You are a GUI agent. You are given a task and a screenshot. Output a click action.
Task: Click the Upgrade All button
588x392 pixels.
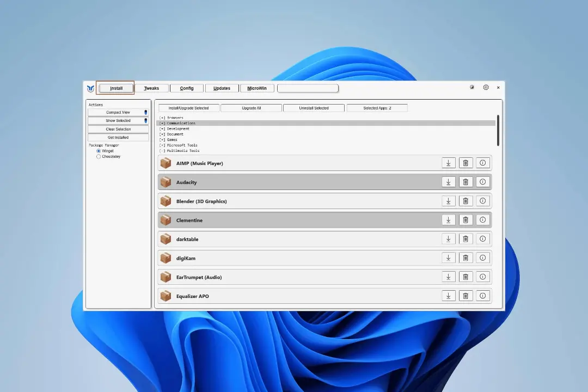(x=251, y=108)
